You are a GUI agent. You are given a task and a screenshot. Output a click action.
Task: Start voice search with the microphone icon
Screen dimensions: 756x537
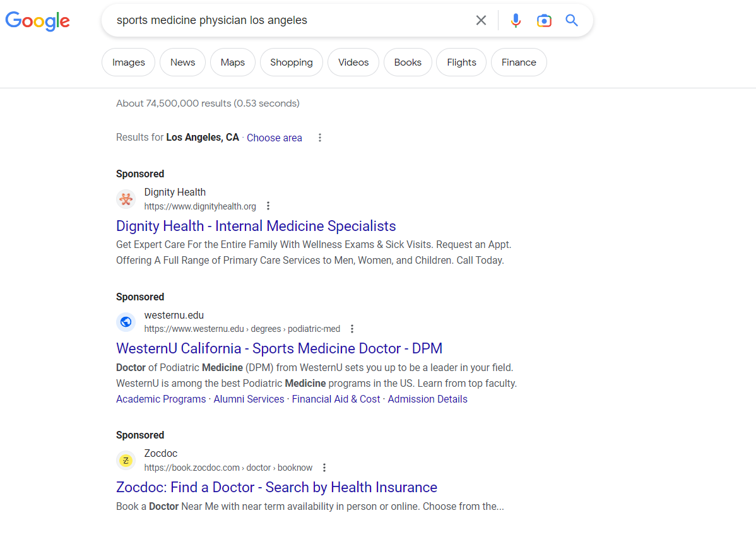coord(516,20)
